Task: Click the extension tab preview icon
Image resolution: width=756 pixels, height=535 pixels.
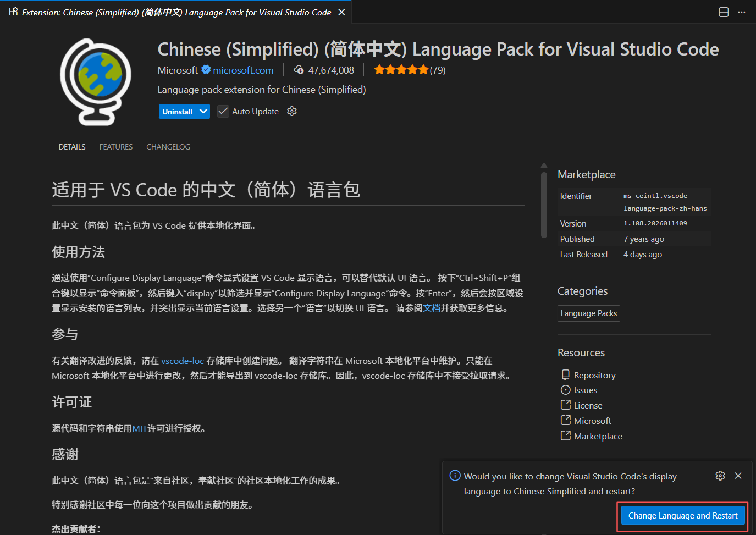Action: 14,12
